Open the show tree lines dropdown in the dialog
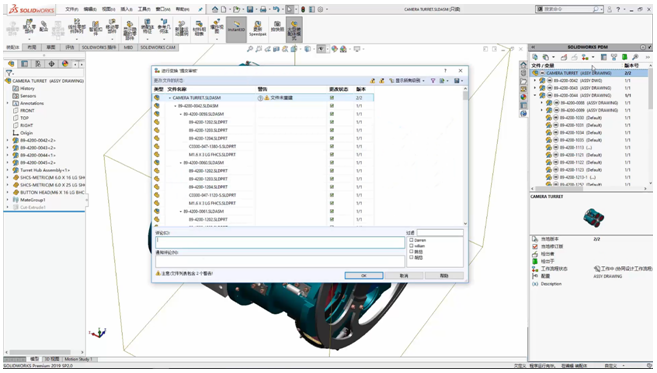The height and width of the screenshot is (373, 657). point(407,80)
